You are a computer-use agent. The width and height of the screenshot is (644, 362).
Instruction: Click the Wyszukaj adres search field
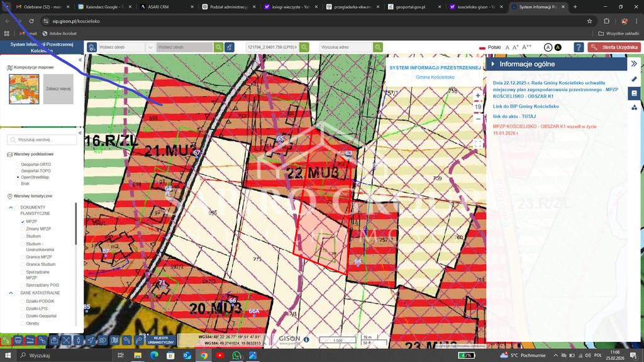coord(345,47)
